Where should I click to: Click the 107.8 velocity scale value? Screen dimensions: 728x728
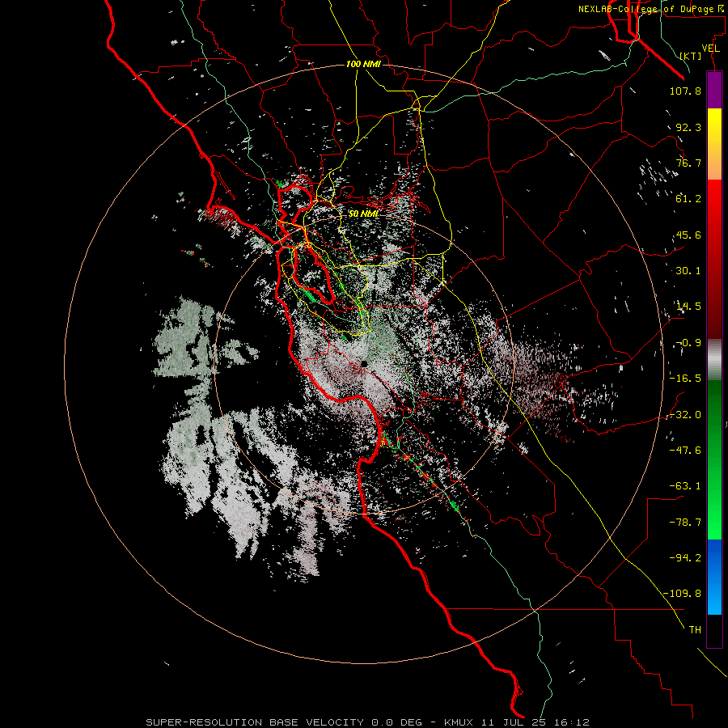tap(685, 91)
